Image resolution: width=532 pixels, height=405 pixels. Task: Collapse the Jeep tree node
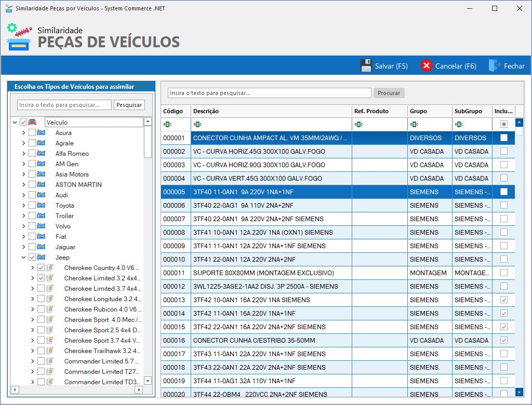click(24, 258)
